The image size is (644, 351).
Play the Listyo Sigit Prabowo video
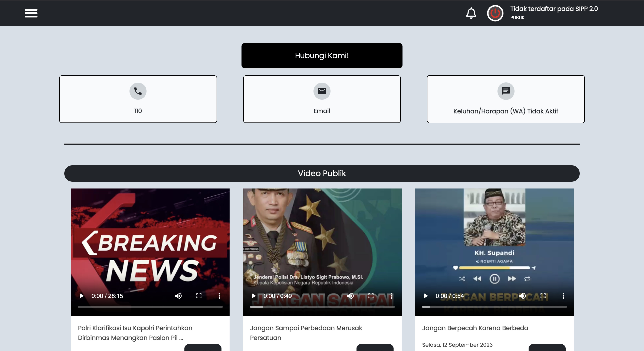tap(253, 296)
